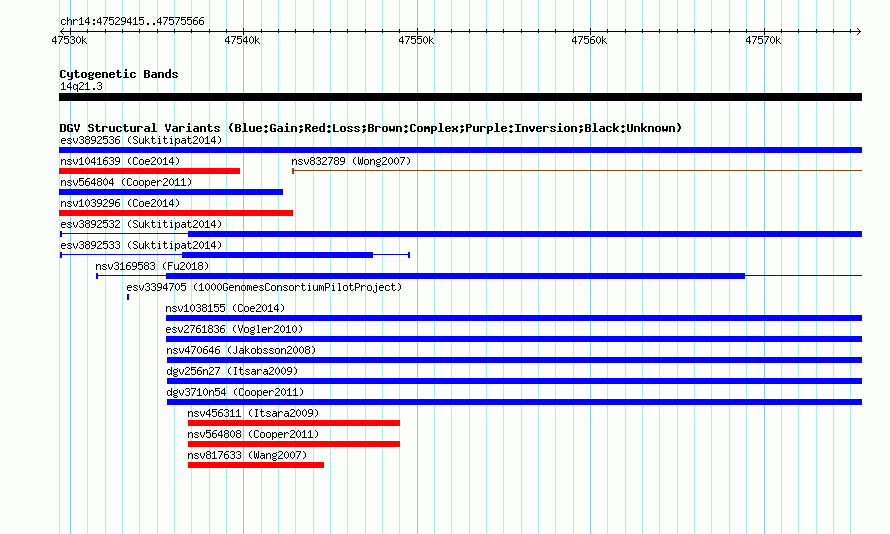Open dgv3710n54 (Cooper2011) variant label
The width and height of the screenshot is (890, 534).
point(235,392)
